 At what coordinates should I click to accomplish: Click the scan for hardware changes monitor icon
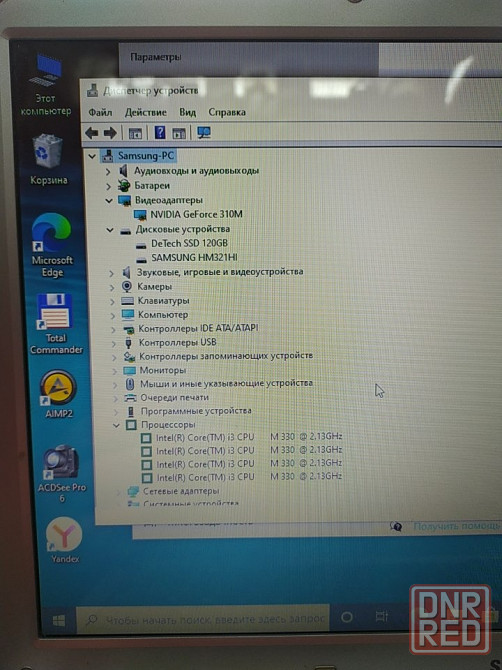tap(204, 132)
